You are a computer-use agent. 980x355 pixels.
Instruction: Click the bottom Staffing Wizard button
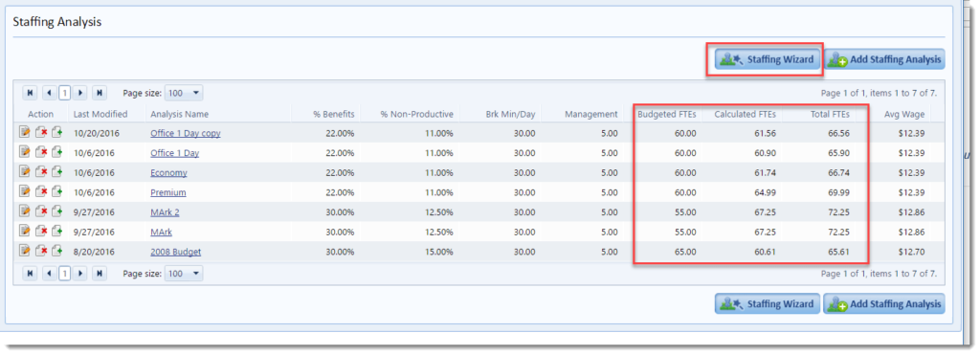point(767,303)
